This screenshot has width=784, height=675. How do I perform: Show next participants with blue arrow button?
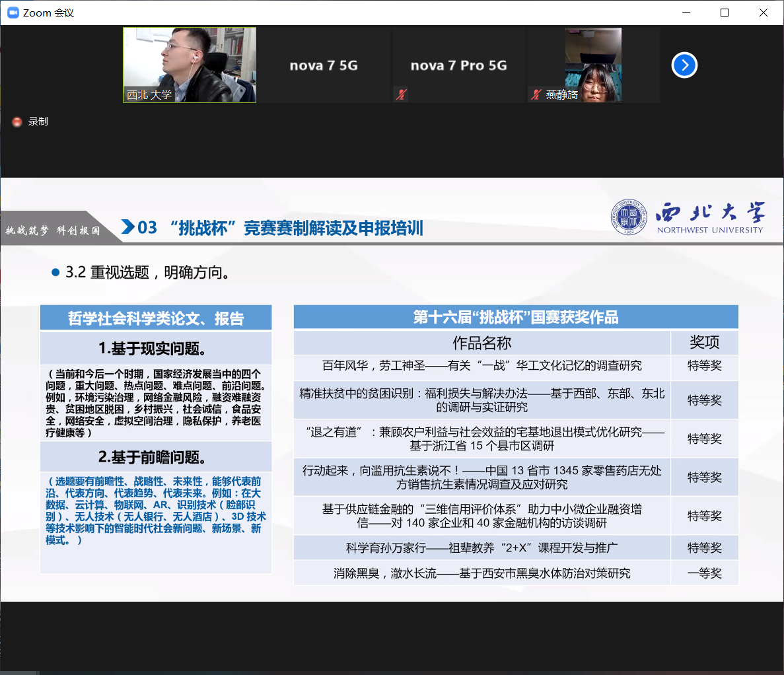[684, 65]
